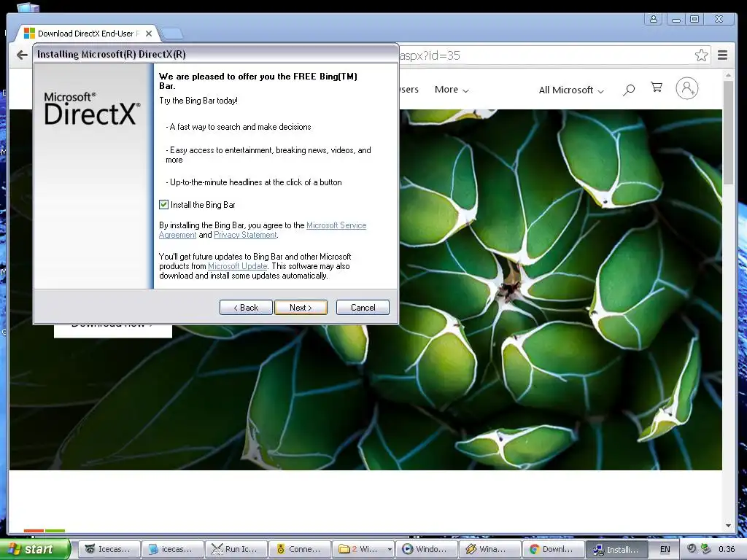Switch to the Run Ic... taskbar item
747x560 pixels.
[x=236, y=549]
